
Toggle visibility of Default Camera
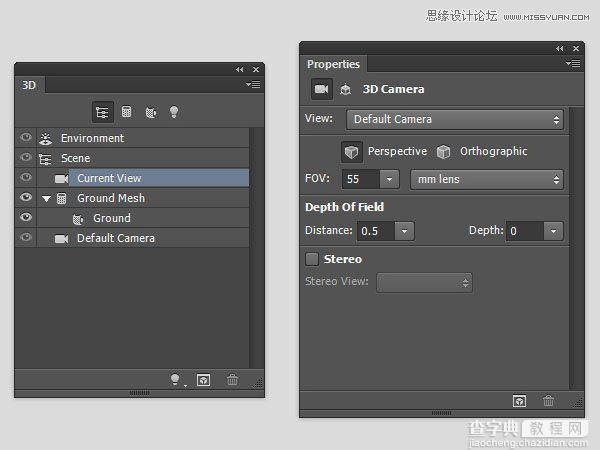click(x=26, y=237)
